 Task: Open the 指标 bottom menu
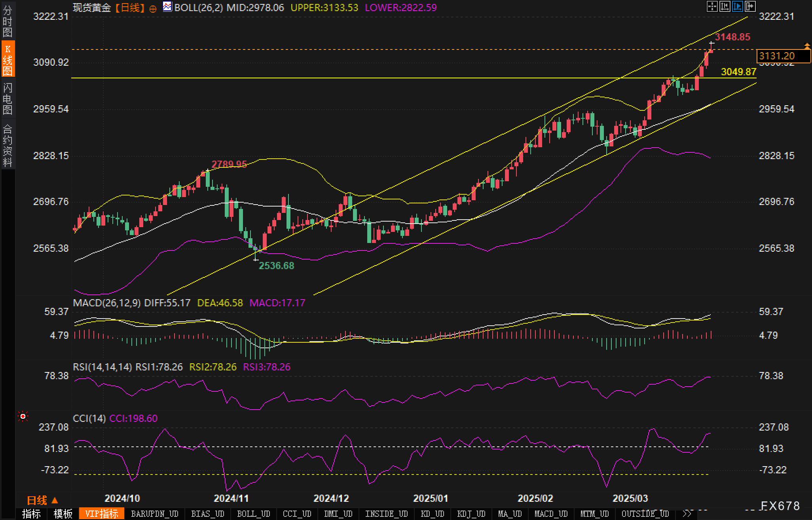pyautogui.click(x=32, y=514)
